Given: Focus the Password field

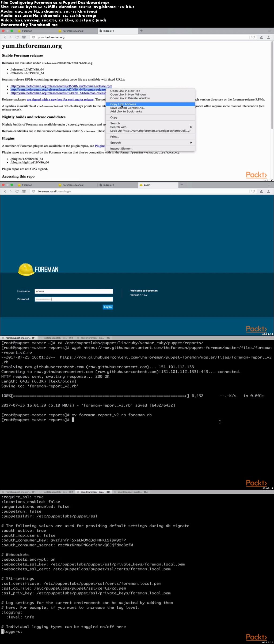Looking at the screenshot, I should [x=74, y=299].
